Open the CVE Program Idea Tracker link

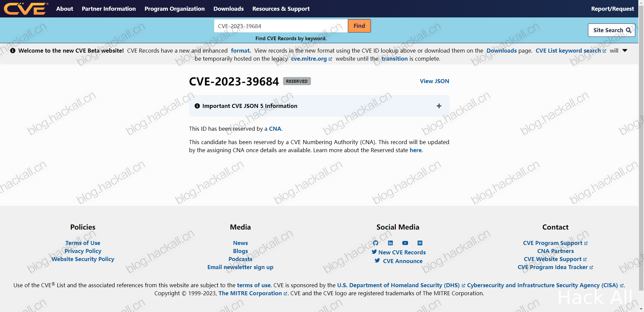coord(555,267)
